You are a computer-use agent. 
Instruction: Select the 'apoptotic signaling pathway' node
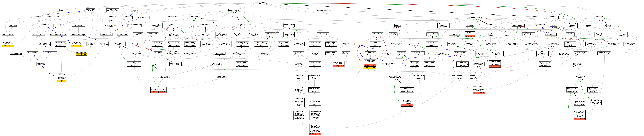pos(459,53)
